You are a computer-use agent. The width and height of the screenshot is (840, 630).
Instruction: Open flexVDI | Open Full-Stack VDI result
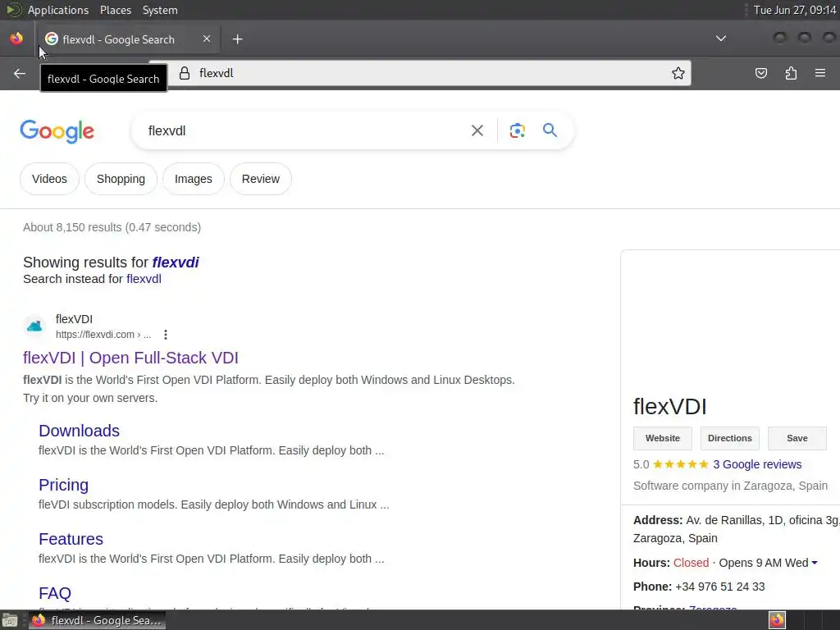click(x=130, y=358)
